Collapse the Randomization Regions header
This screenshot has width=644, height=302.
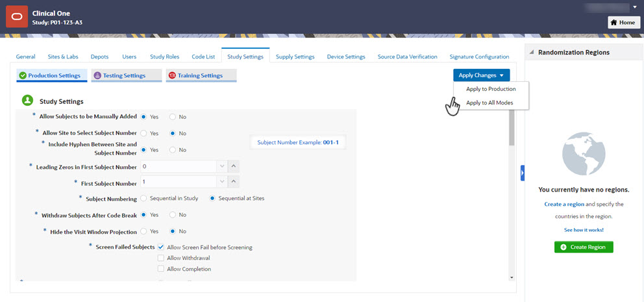point(532,53)
